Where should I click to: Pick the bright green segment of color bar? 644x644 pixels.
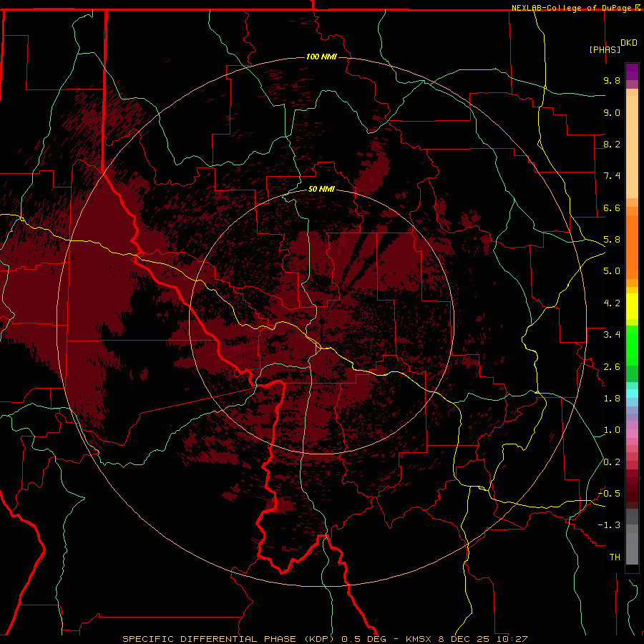point(632,346)
